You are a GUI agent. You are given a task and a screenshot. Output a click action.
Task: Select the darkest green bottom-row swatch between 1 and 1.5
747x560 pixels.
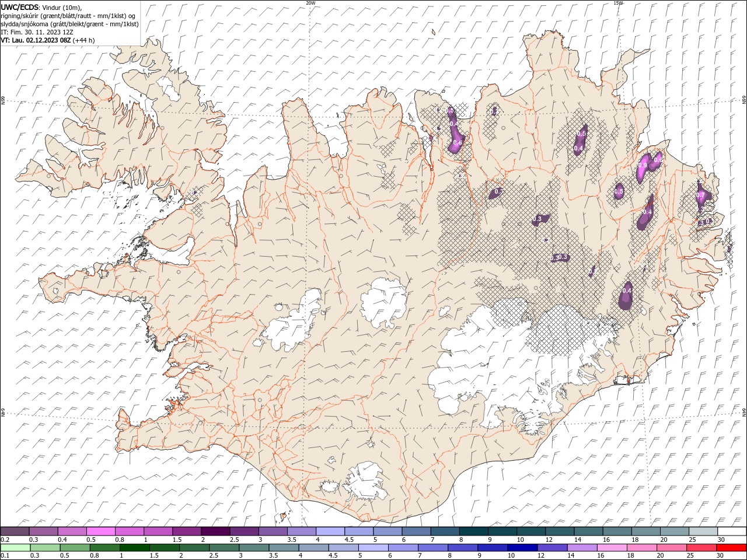(x=135, y=548)
